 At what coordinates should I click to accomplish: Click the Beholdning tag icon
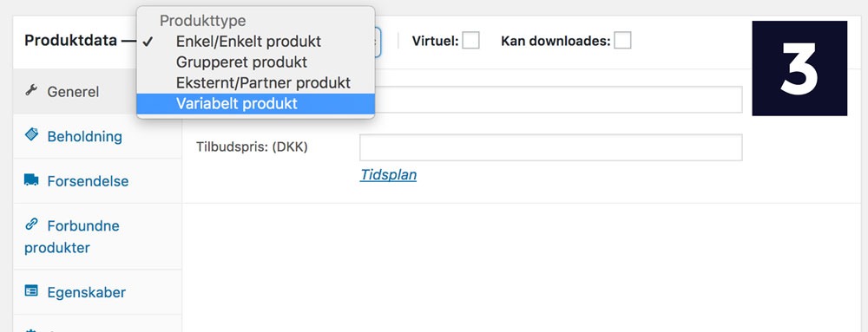(31, 134)
